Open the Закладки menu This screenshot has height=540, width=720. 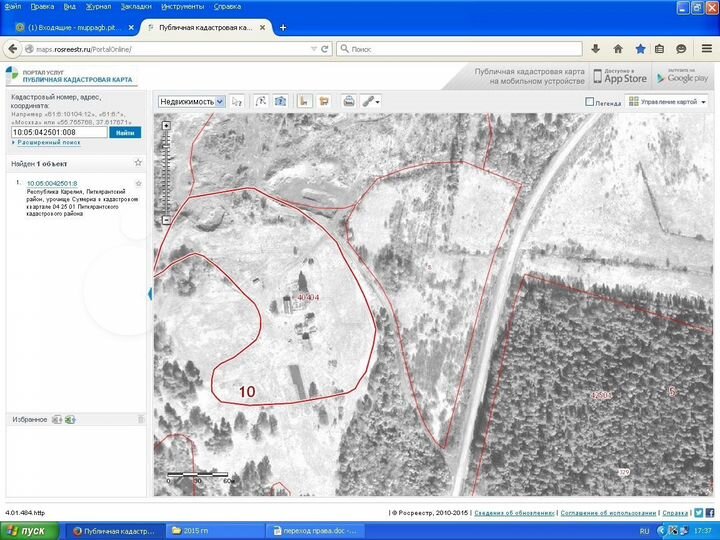[136, 7]
